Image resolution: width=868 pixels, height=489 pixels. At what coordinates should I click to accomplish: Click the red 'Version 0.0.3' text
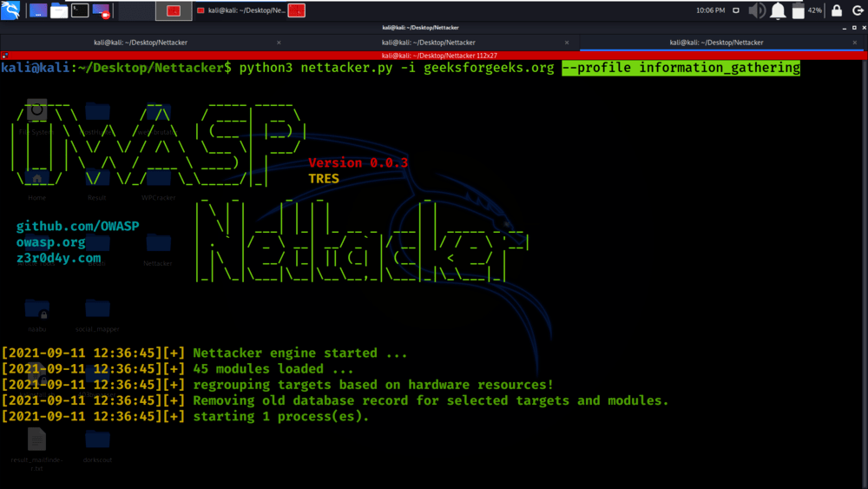pyautogui.click(x=358, y=162)
